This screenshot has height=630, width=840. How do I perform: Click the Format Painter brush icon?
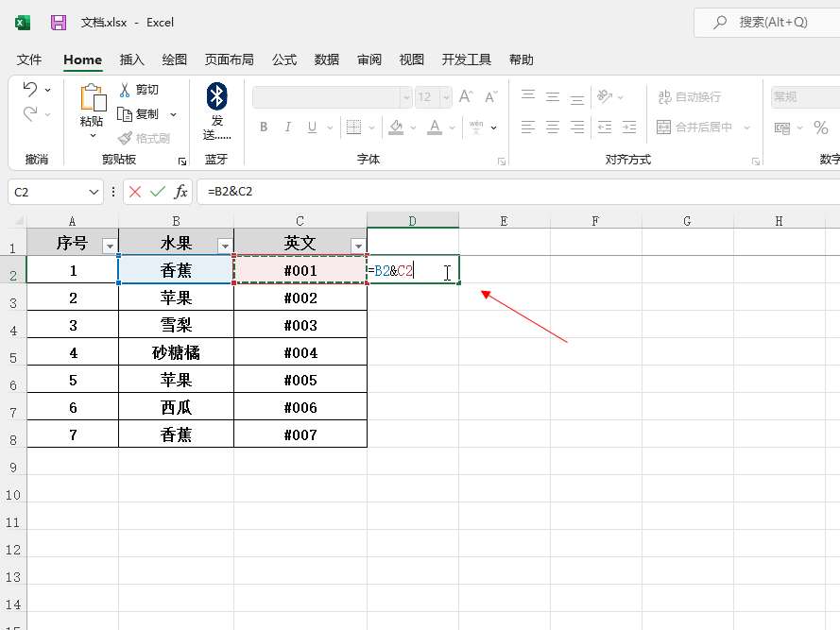coord(125,139)
